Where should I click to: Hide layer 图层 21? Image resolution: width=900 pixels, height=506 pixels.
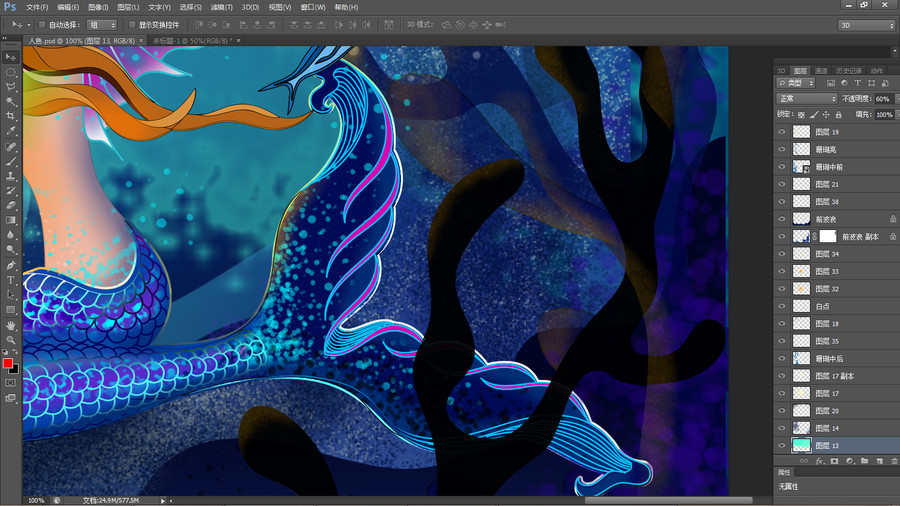(x=782, y=184)
